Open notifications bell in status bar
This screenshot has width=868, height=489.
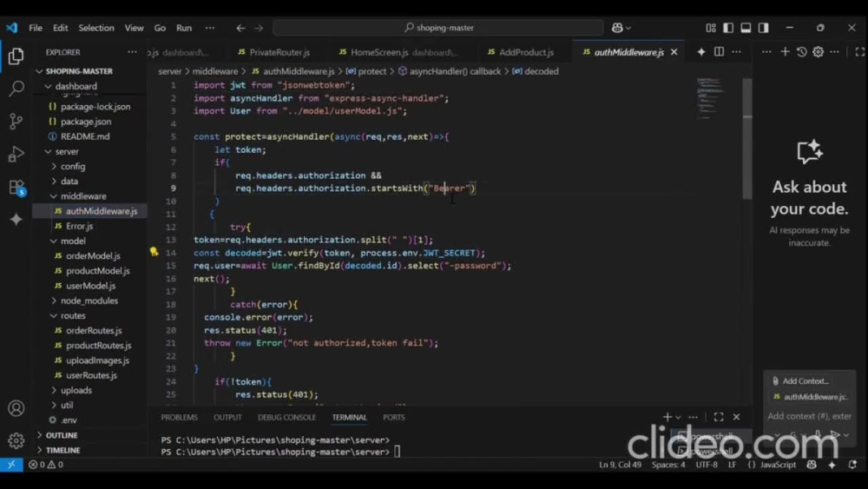coord(853,465)
